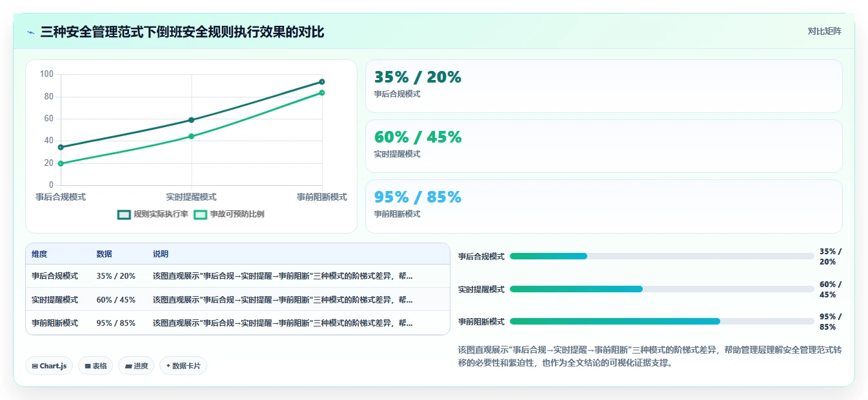Click the dark green 规则实际执行率 legend swatch
This screenshot has height=400, width=868.
[124, 214]
